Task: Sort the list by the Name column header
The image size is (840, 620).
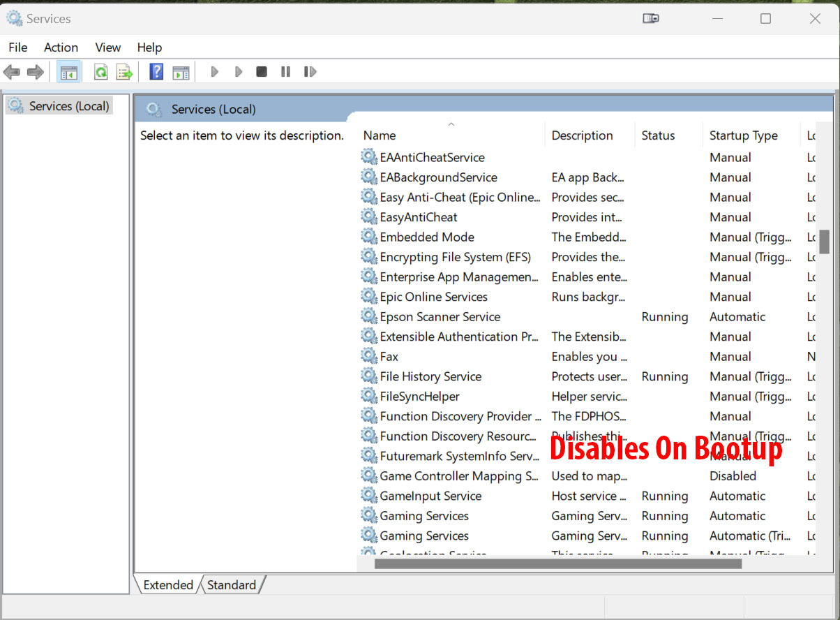Action: point(380,135)
